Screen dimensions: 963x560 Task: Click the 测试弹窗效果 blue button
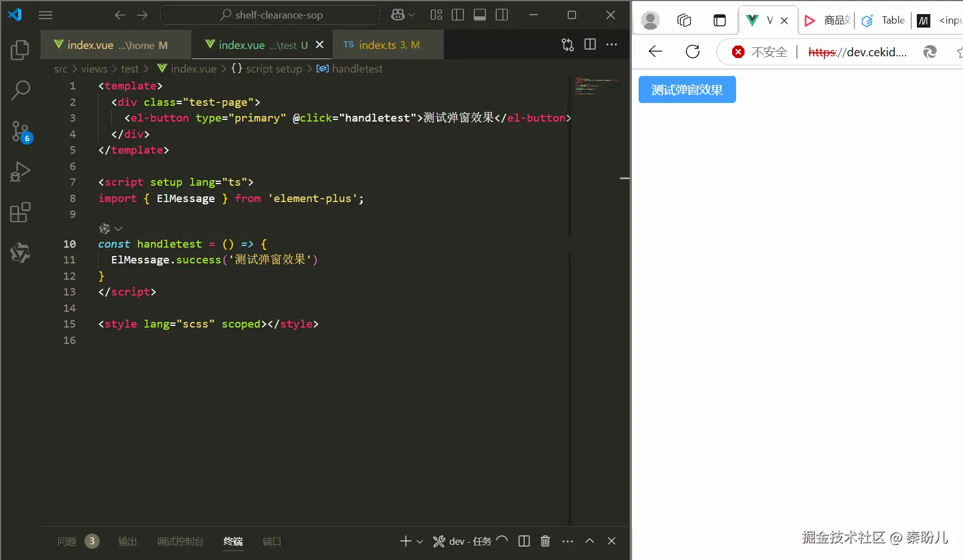[x=687, y=89]
